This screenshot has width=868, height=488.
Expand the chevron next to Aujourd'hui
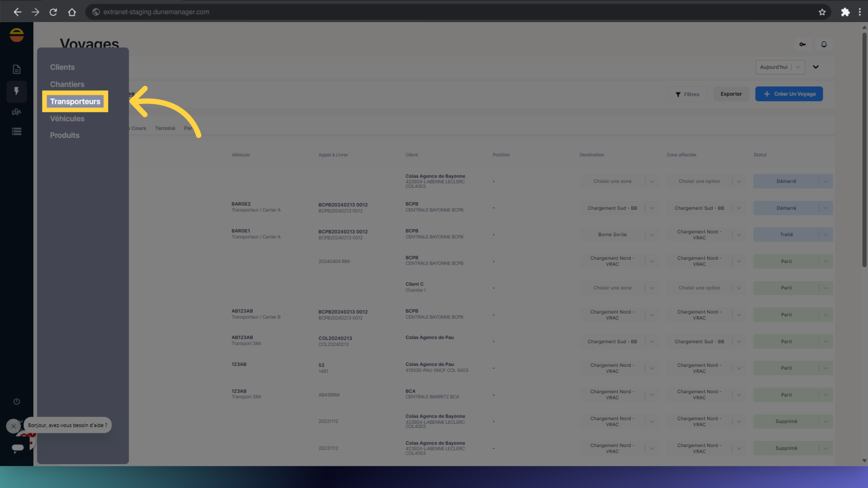(816, 67)
